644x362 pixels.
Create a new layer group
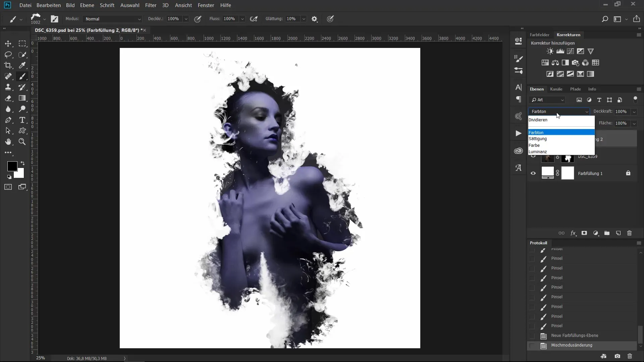pyautogui.click(x=607, y=233)
